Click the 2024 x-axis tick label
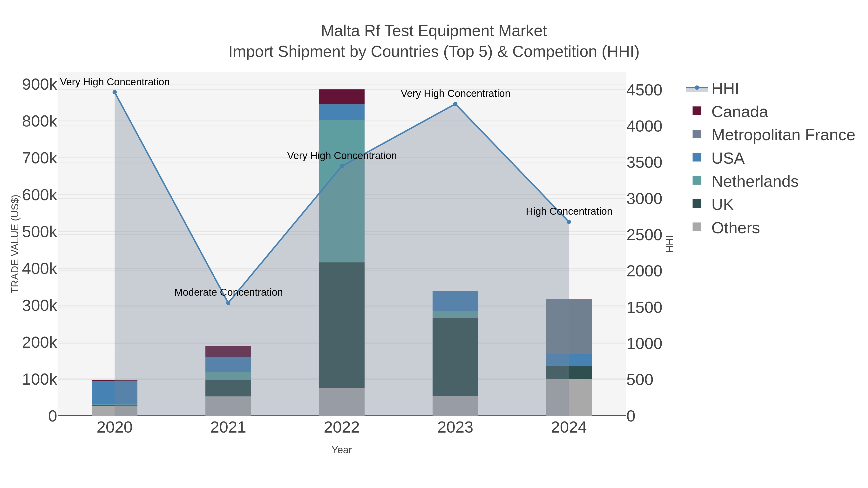Viewport: 868px width, 488px height. click(x=569, y=428)
